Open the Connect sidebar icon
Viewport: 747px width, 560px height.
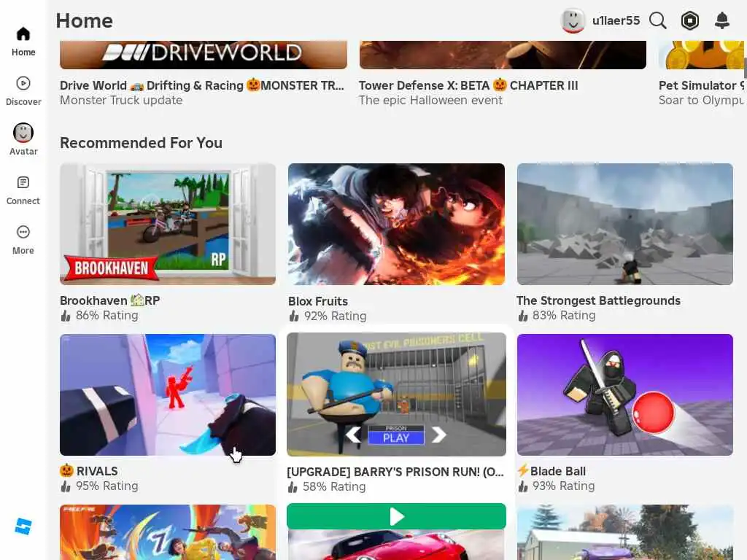[23, 182]
